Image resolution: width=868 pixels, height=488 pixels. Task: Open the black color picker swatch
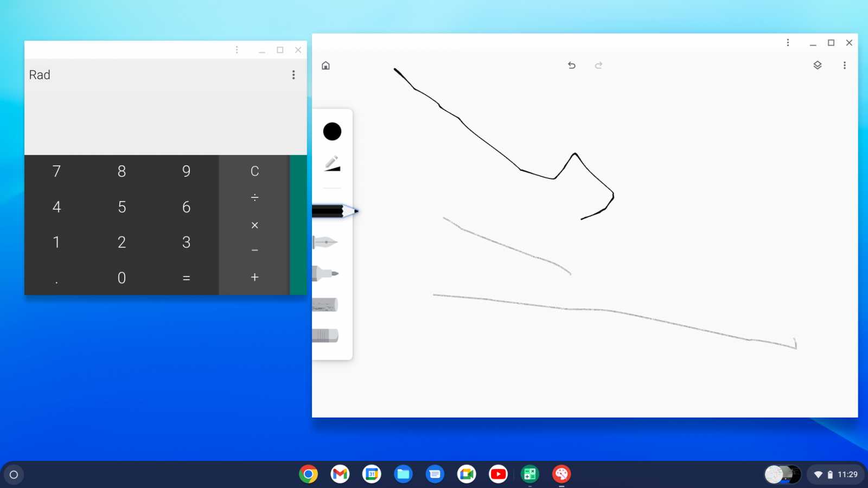pos(332,131)
